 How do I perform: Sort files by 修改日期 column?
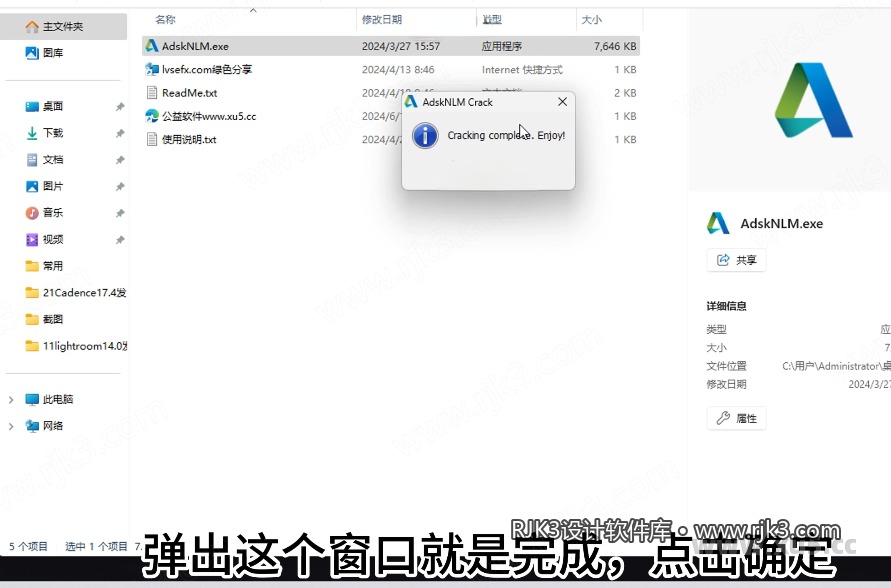tap(382, 19)
